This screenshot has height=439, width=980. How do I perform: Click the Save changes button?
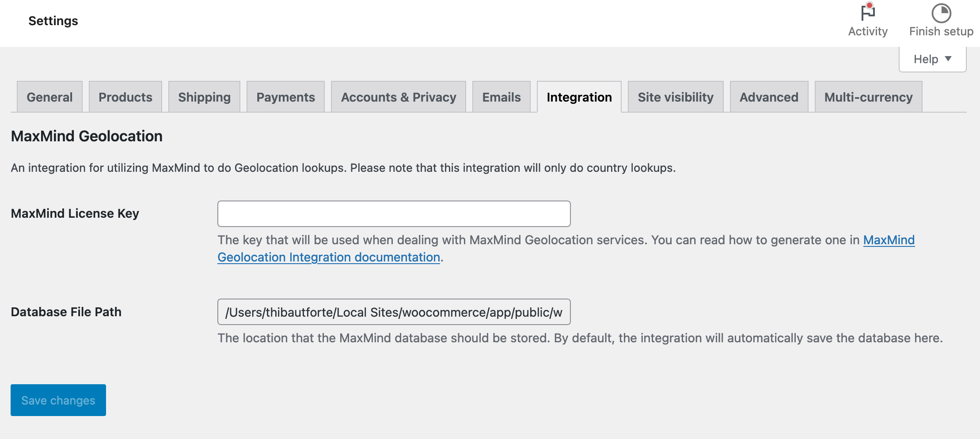point(57,400)
